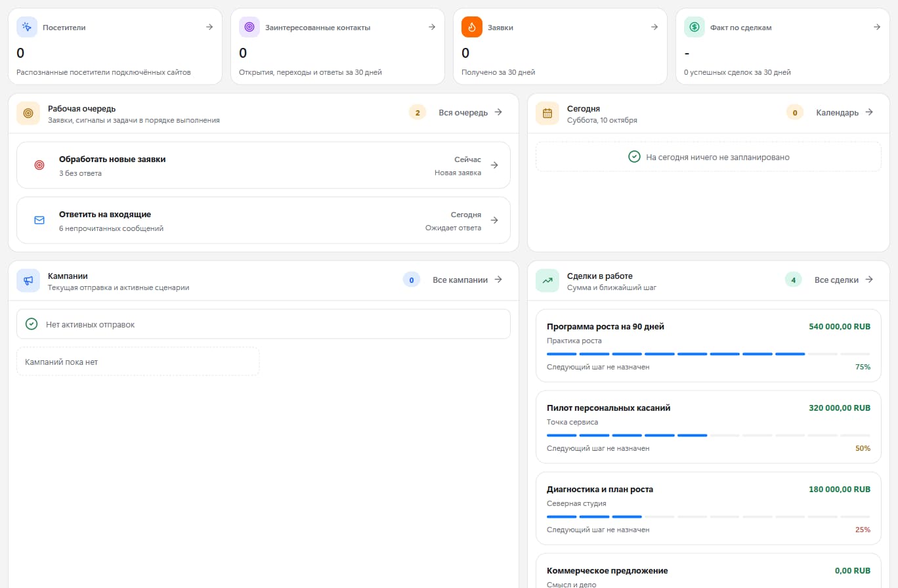Open deal Программа роста на 90 дней

pyautogui.click(x=708, y=345)
